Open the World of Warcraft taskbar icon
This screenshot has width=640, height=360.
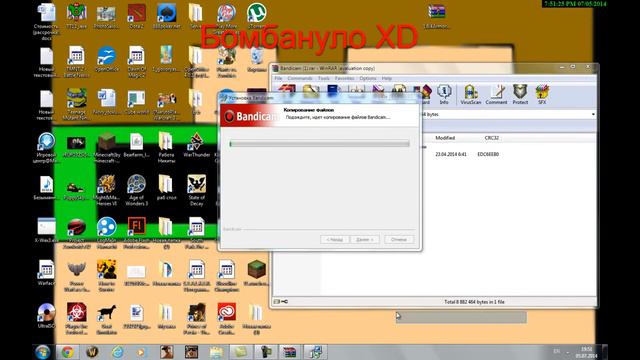pos(92,352)
